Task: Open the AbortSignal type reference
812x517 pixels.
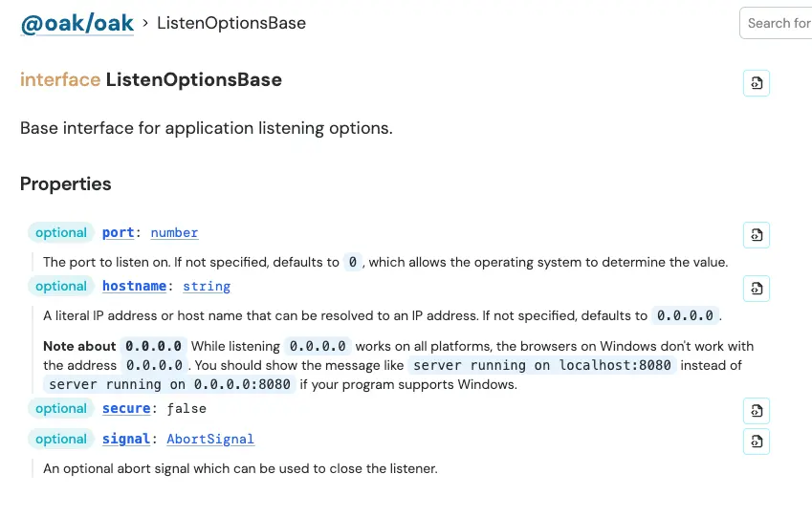Action: (210, 439)
